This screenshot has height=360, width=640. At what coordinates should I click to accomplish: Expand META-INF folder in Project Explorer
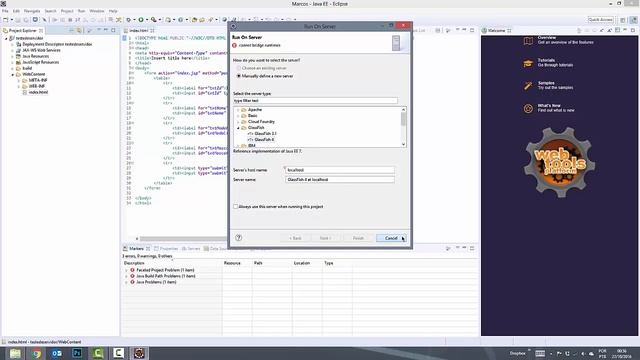coord(19,80)
